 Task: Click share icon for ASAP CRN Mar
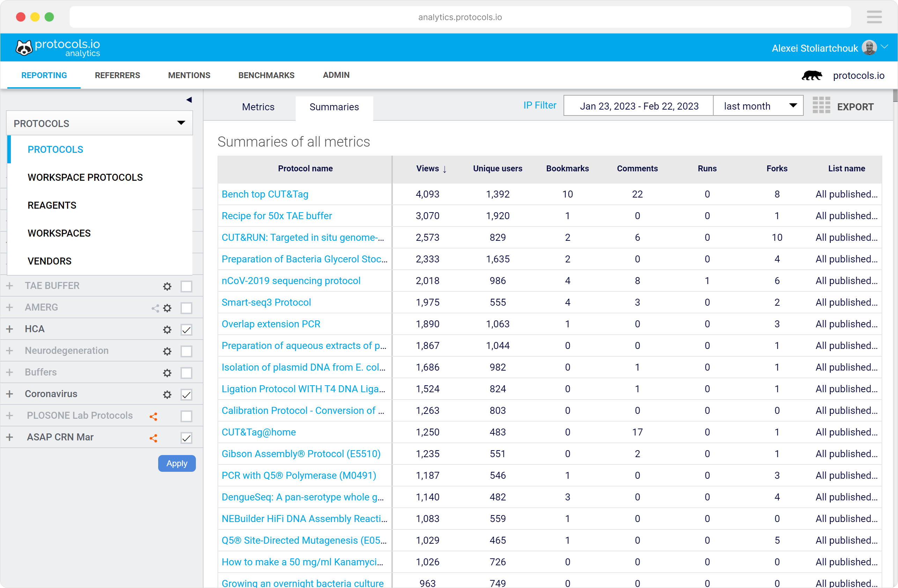click(153, 438)
